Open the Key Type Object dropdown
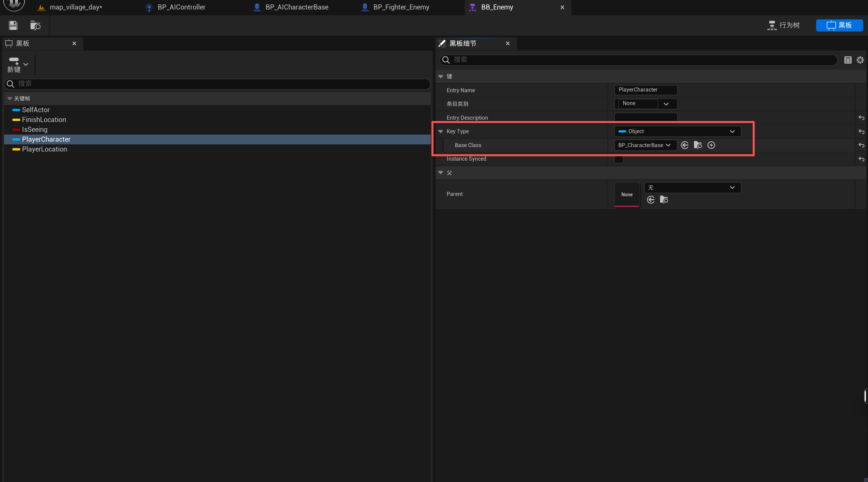 pyautogui.click(x=677, y=132)
